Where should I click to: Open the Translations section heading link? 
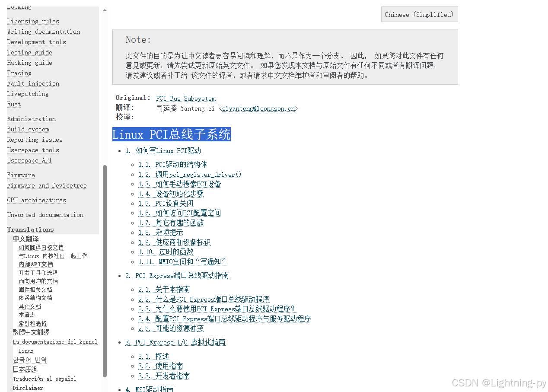[x=30, y=229]
